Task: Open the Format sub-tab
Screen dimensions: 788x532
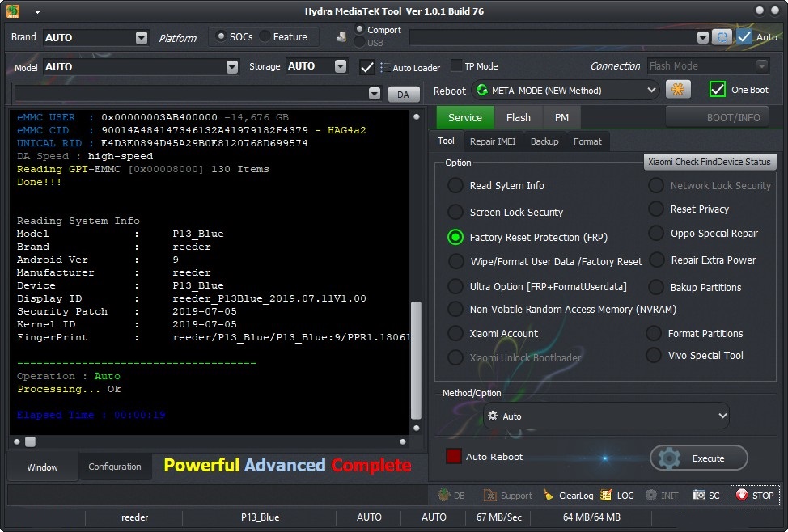Action: click(x=587, y=141)
